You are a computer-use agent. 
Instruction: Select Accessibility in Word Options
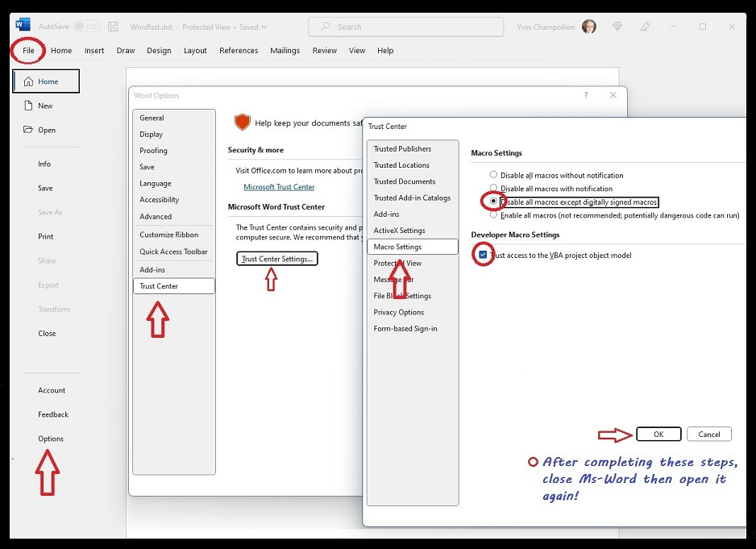coord(174,200)
